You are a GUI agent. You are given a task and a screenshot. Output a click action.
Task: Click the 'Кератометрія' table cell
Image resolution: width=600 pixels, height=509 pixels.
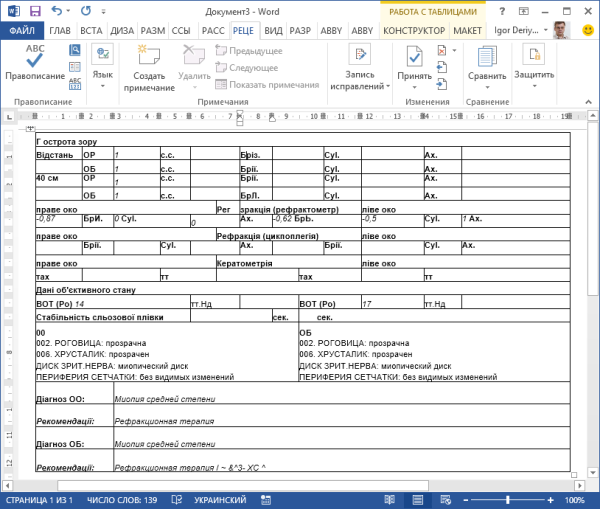coord(289,261)
